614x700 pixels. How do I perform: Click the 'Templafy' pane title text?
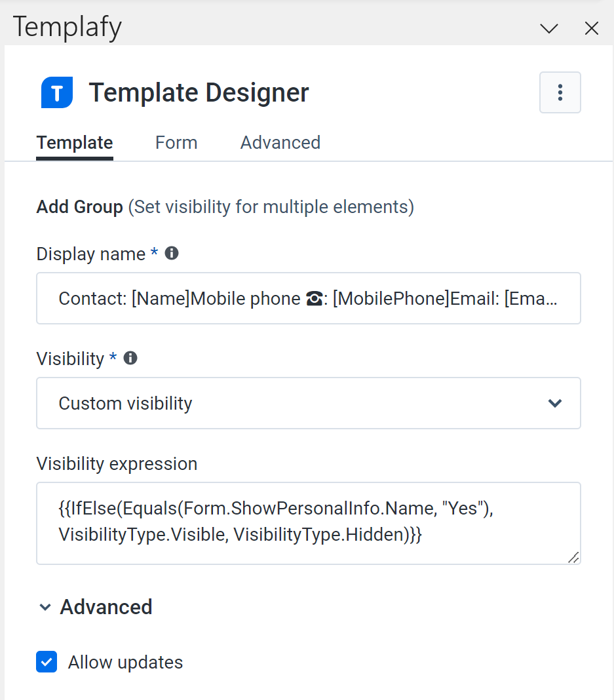click(67, 27)
